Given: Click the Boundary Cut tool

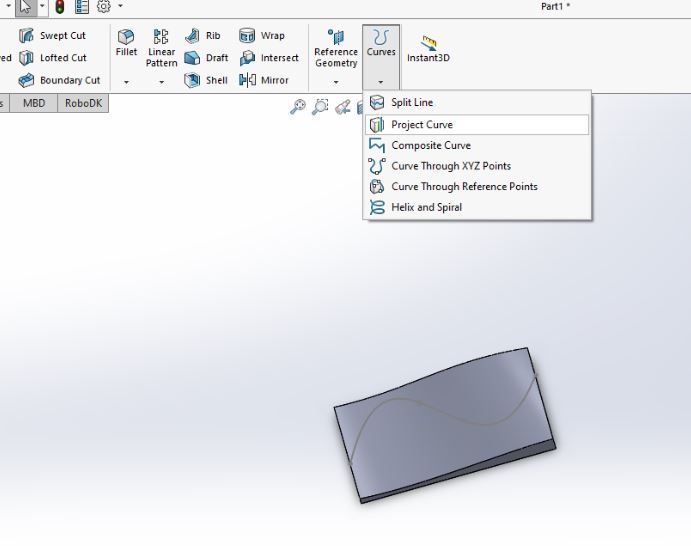Looking at the screenshot, I should tap(59, 80).
